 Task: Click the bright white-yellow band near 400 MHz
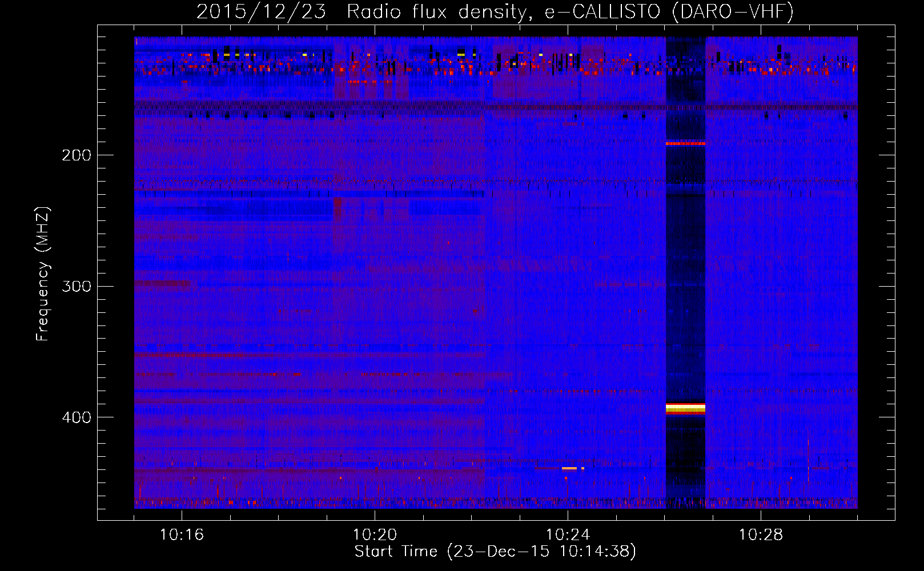coord(685,408)
